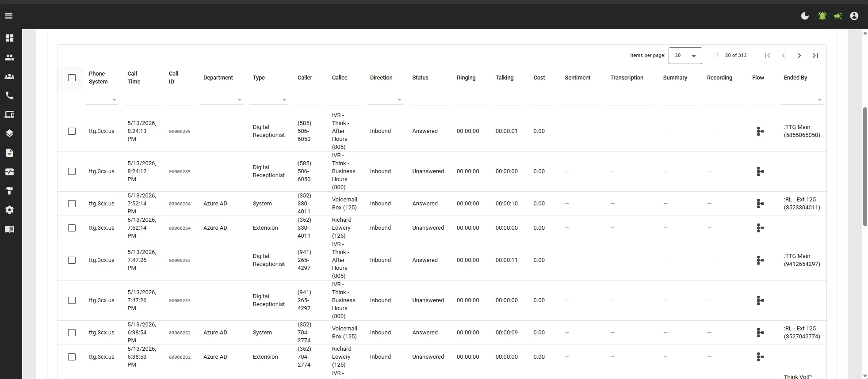Open the Settings gear sidebar icon
868x379 pixels.
pyautogui.click(x=9, y=210)
